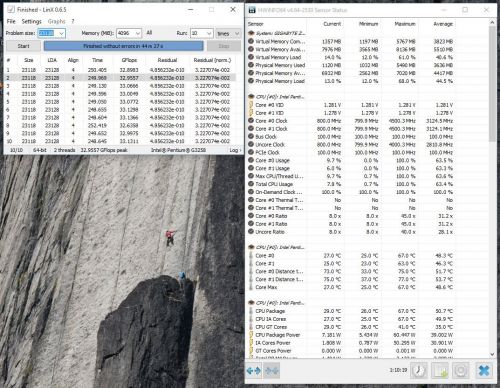Click the System group header icon in HWiNFO
Screen dimensions: 500x388
pos(251,33)
